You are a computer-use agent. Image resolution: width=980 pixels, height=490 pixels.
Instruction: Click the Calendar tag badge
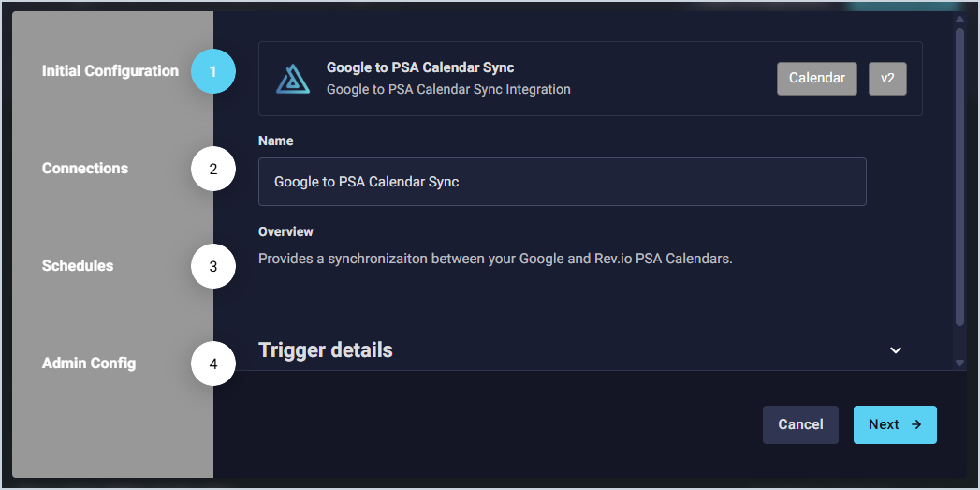pos(816,79)
